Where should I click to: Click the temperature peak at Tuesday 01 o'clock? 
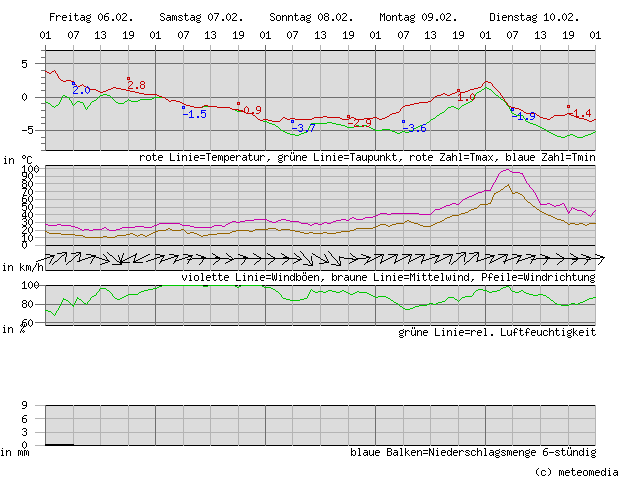click(486, 82)
